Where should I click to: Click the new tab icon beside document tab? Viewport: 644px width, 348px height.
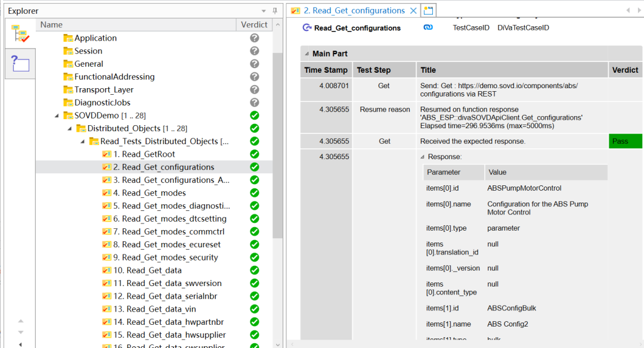pos(429,11)
